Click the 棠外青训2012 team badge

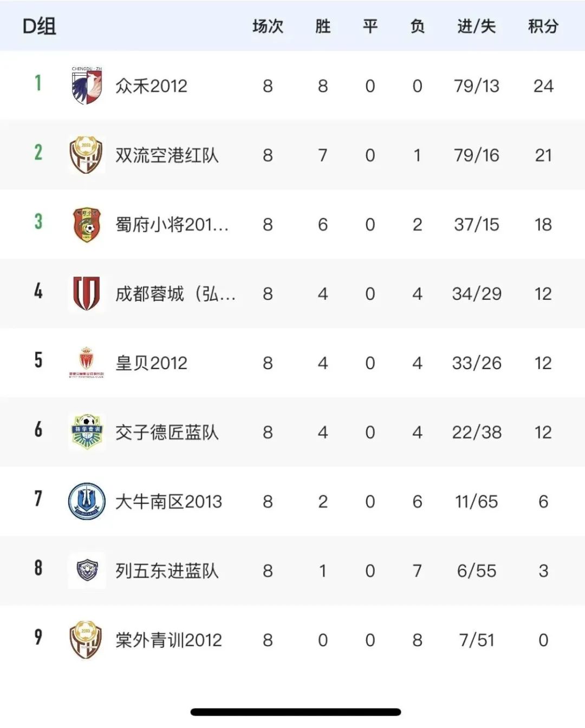(87, 640)
